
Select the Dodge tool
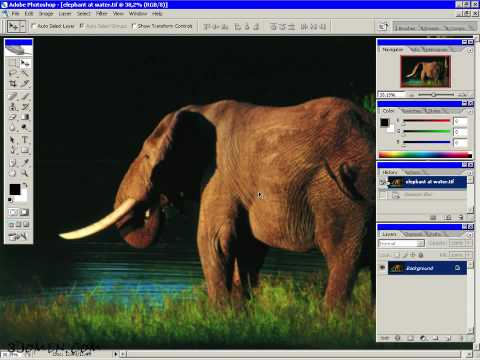pos(25,127)
